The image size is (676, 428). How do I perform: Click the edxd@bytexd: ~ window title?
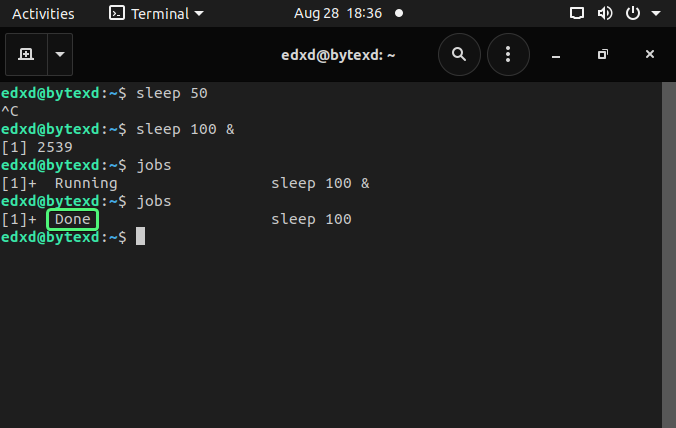(x=337, y=54)
